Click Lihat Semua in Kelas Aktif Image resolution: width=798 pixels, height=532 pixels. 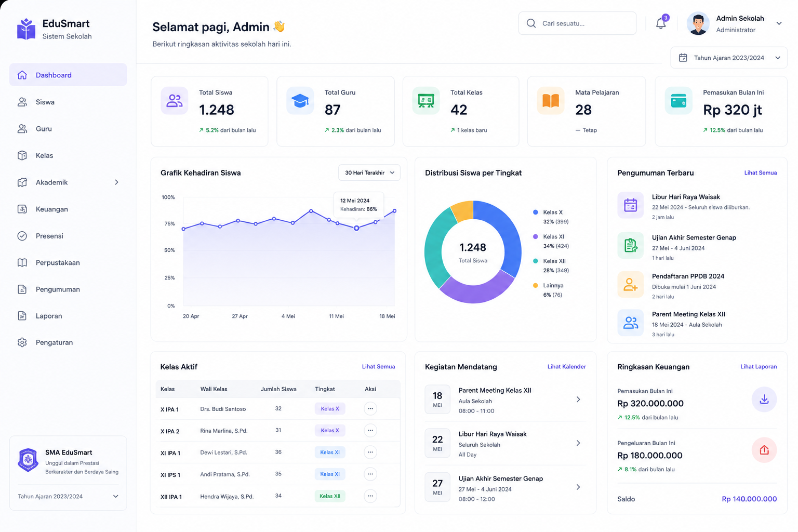(378, 366)
